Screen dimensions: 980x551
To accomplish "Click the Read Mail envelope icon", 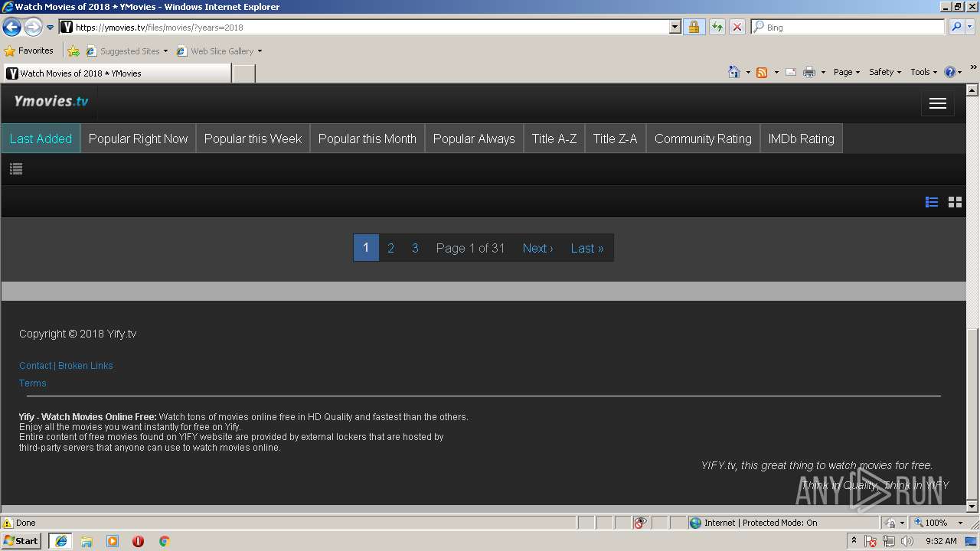I will (791, 72).
